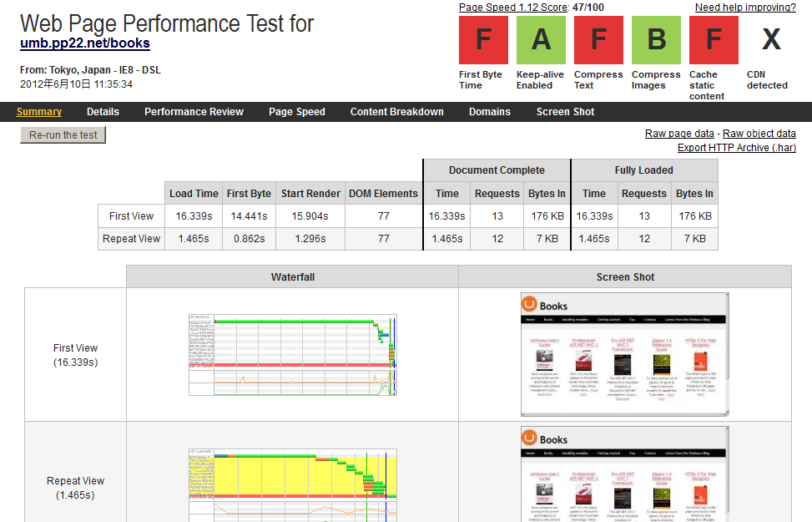This screenshot has height=522, width=812.
Task: Click the Screen Shot section header
Action: pos(625,276)
